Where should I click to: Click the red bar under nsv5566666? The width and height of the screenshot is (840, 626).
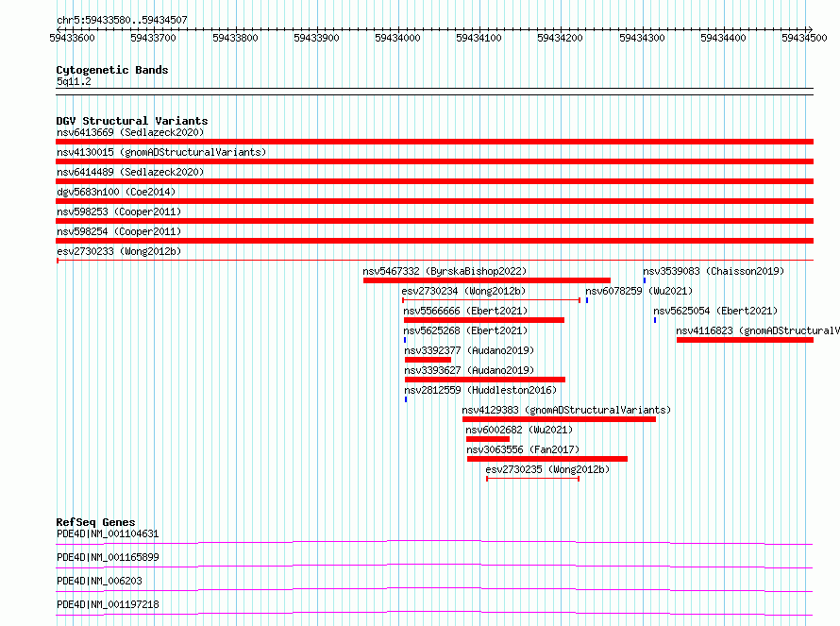[x=484, y=320]
